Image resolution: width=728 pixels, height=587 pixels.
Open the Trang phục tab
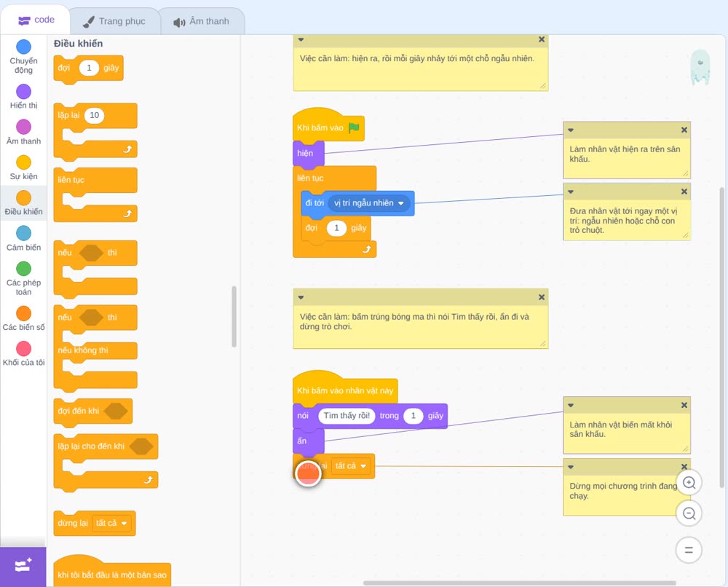pos(114,21)
